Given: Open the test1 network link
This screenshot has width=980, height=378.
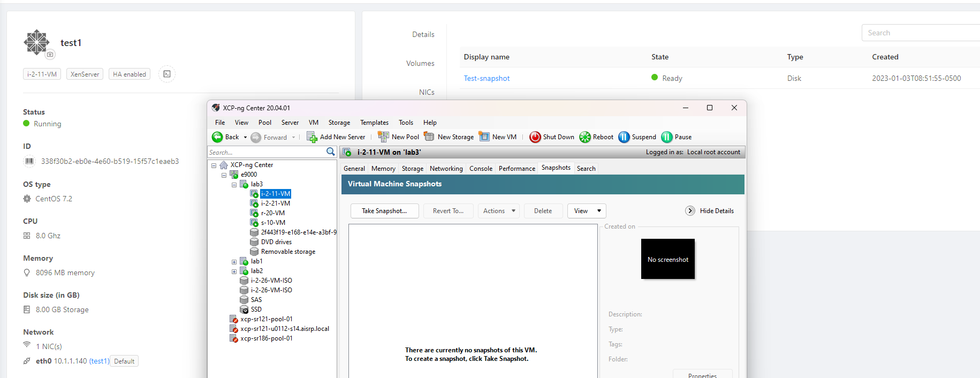Looking at the screenshot, I should click(99, 361).
